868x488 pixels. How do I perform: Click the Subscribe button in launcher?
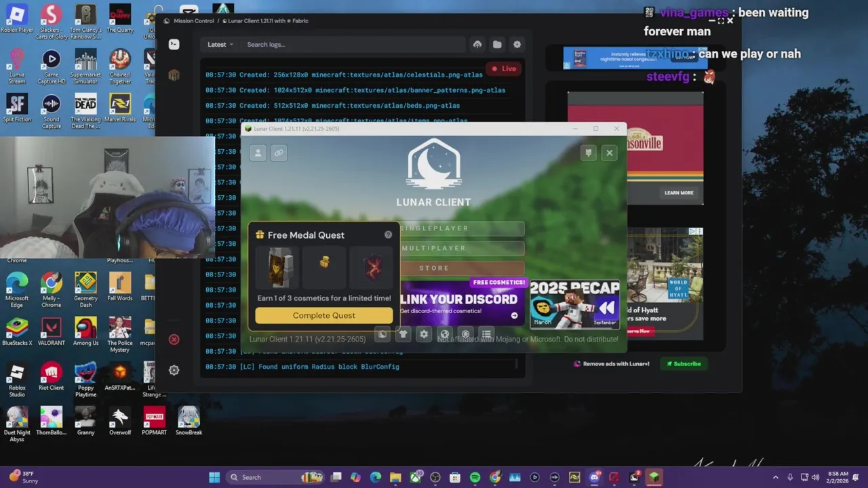[x=684, y=364]
